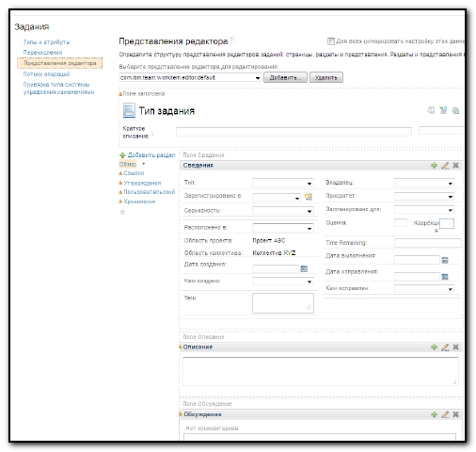Click into the comment box under Нет комментариев

point(320,437)
